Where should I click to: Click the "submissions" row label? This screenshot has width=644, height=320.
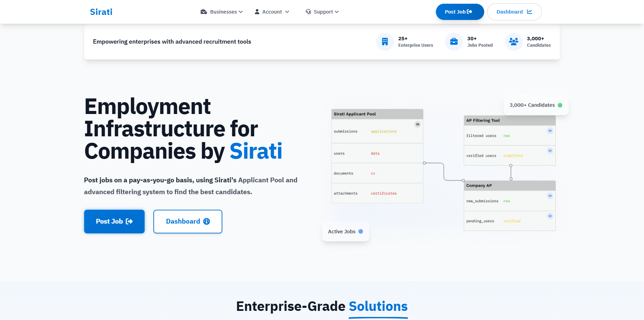[345, 131]
